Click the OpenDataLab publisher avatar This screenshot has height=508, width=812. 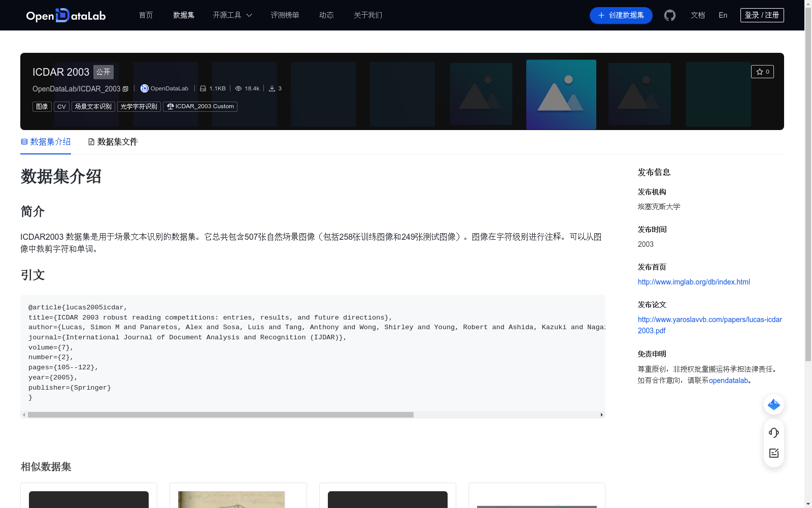[x=145, y=88]
